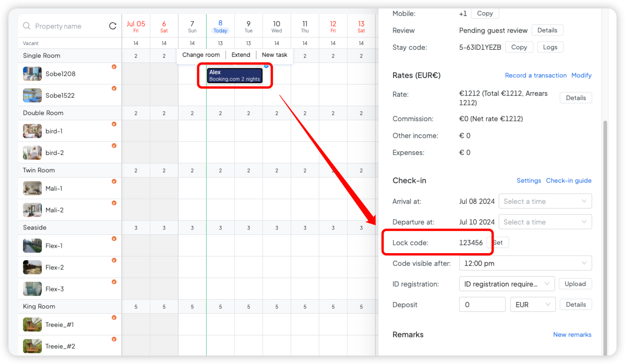Open Deposit Details button
Image resolution: width=625 pixels, height=364 pixels.
click(x=576, y=304)
